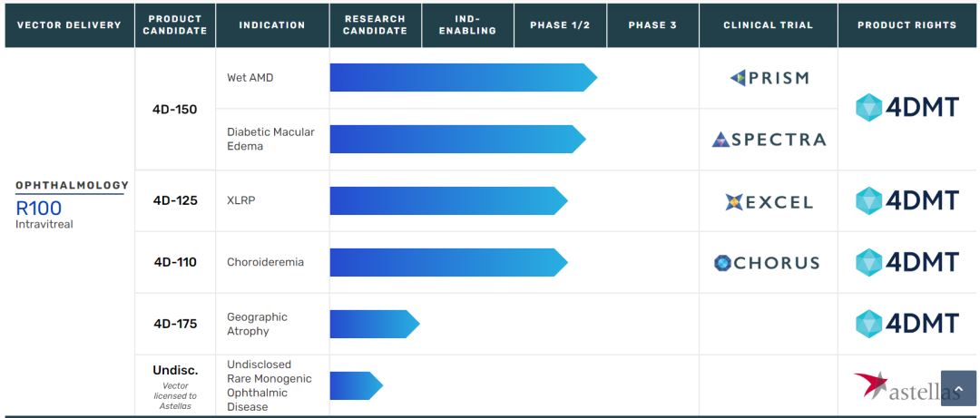
Task: Click the scroll-to-top arrow button
Action: pyautogui.click(x=958, y=388)
